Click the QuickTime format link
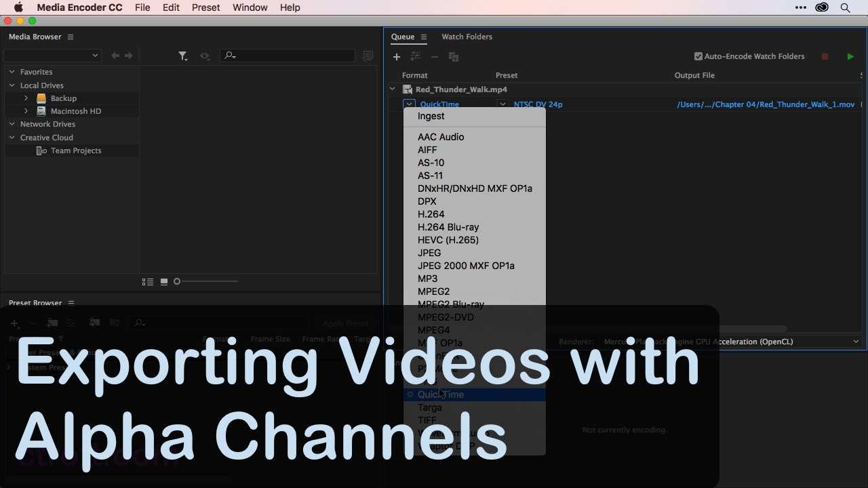The width and height of the screenshot is (868, 488). (x=439, y=104)
